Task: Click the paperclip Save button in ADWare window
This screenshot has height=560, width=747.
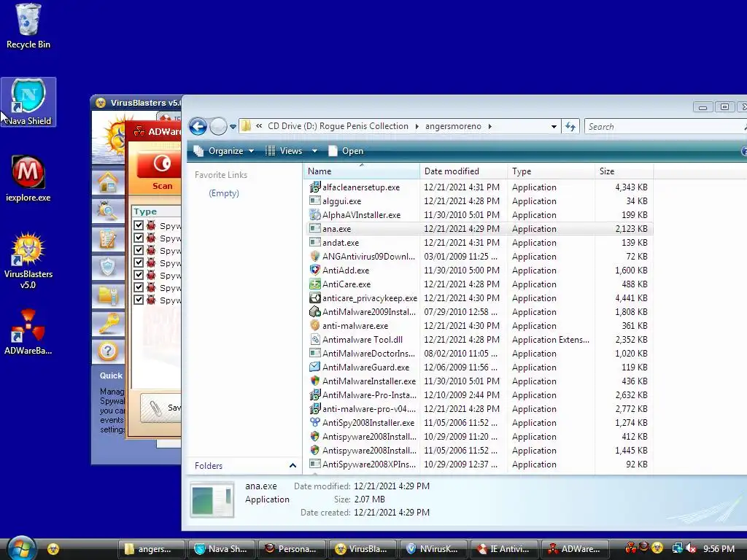Action: [x=161, y=408]
